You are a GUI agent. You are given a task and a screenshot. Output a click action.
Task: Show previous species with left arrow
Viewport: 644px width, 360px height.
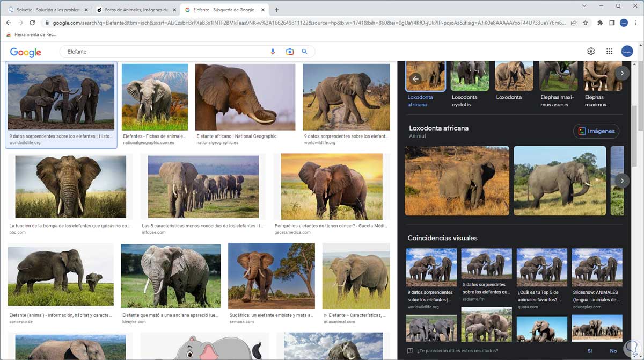click(x=415, y=78)
